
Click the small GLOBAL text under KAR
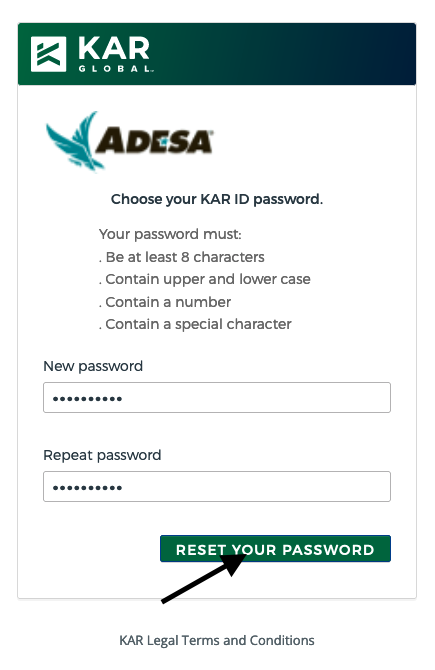pos(115,69)
